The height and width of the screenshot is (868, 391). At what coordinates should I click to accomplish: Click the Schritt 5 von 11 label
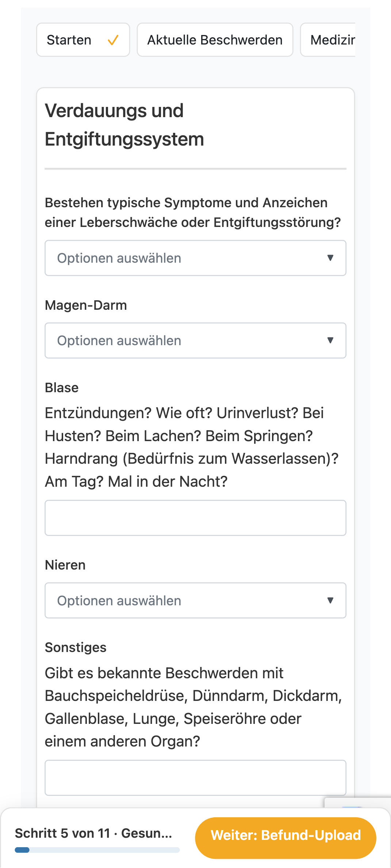pyautogui.click(x=93, y=833)
